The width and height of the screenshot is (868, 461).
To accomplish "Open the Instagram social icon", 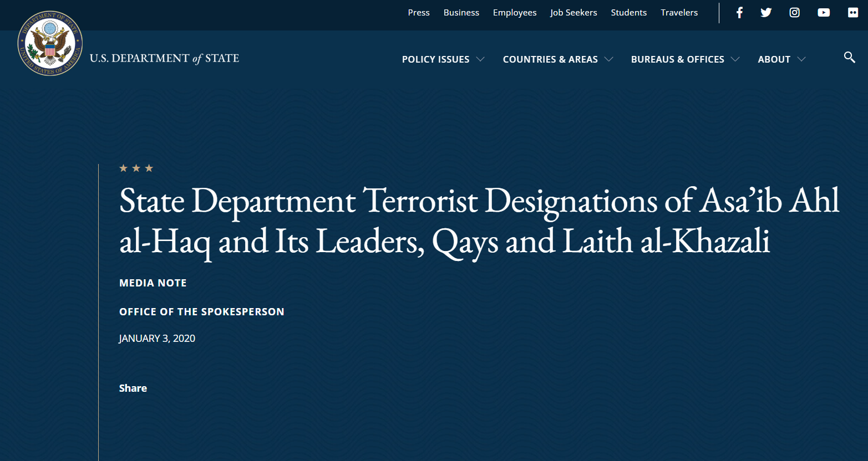I will [x=795, y=13].
